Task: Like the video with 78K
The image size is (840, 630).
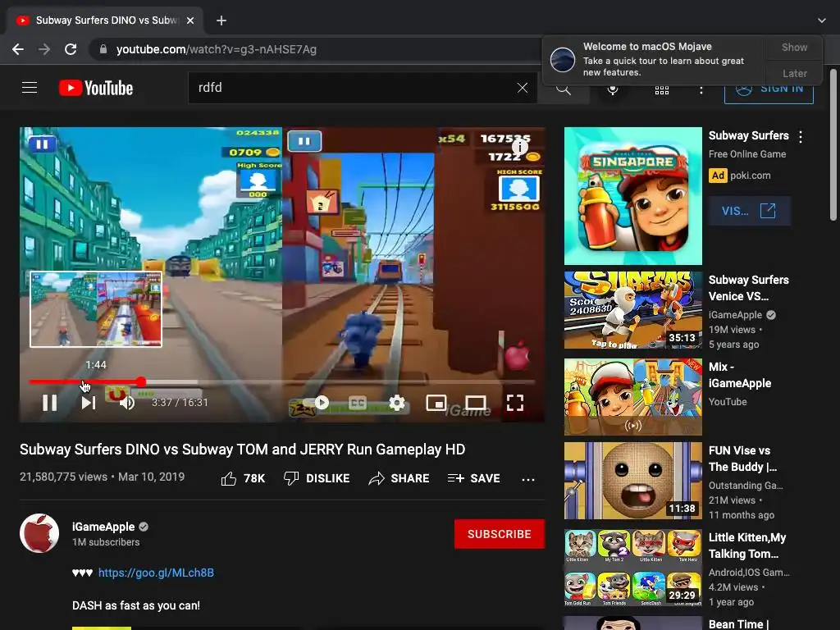Action: point(243,478)
